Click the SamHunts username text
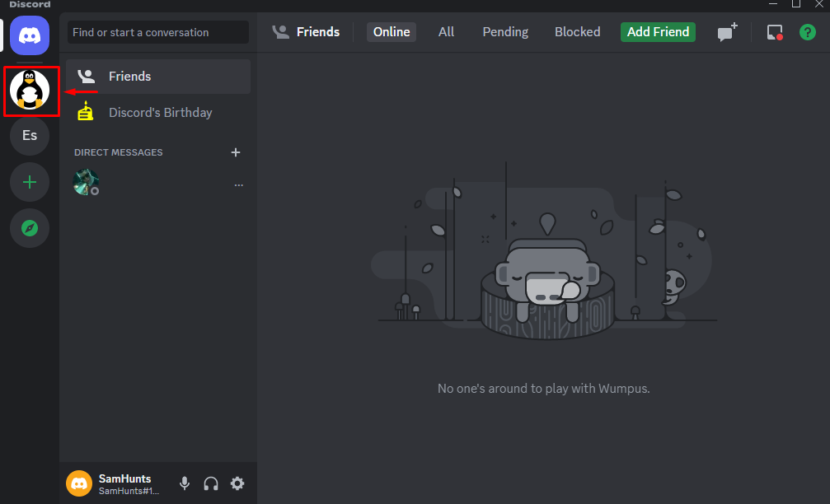Image resolution: width=830 pixels, height=504 pixels. tap(125, 478)
